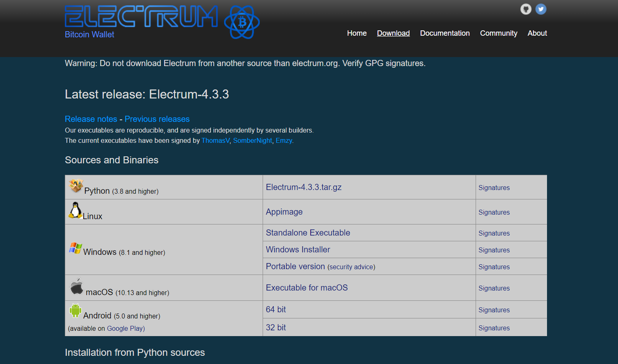Open Signatures for Android 64 bit
618x364 pixels.
tap(494, 310)
